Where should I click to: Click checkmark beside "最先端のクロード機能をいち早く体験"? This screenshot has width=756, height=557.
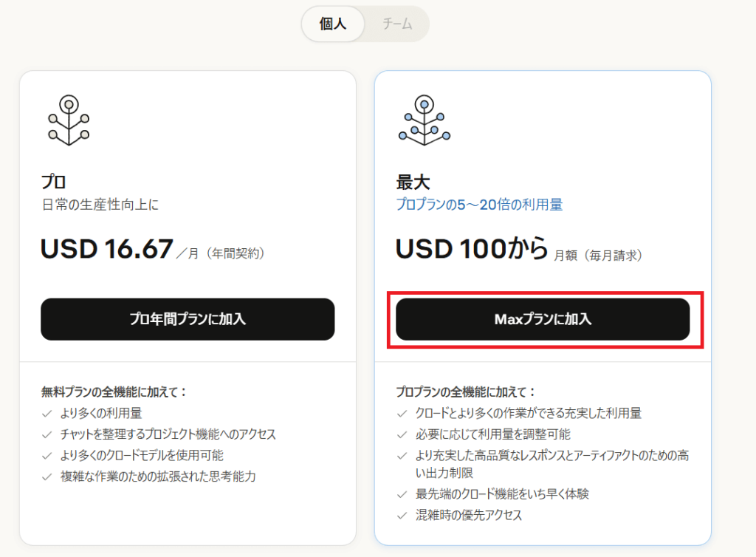tap(402, 494)
